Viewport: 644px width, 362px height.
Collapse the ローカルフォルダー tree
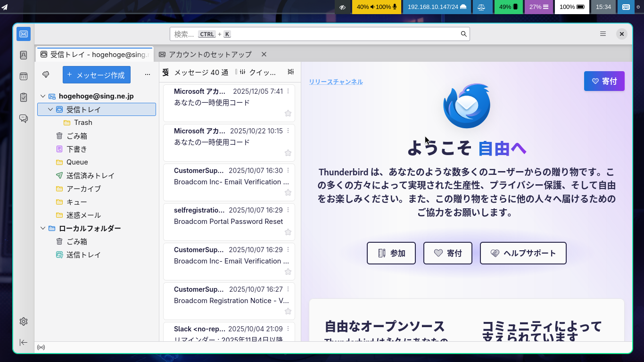click(43, 228)
